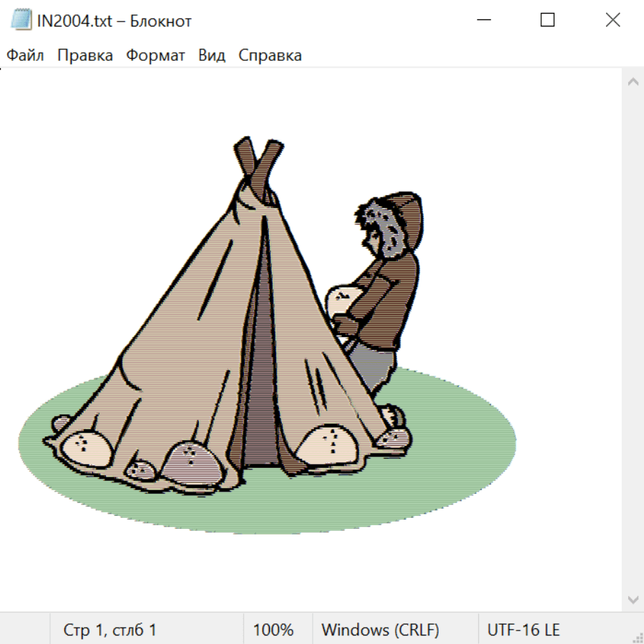644x644 pixels.
Task: Click the scroll down arrow
Action: point(633,599)
